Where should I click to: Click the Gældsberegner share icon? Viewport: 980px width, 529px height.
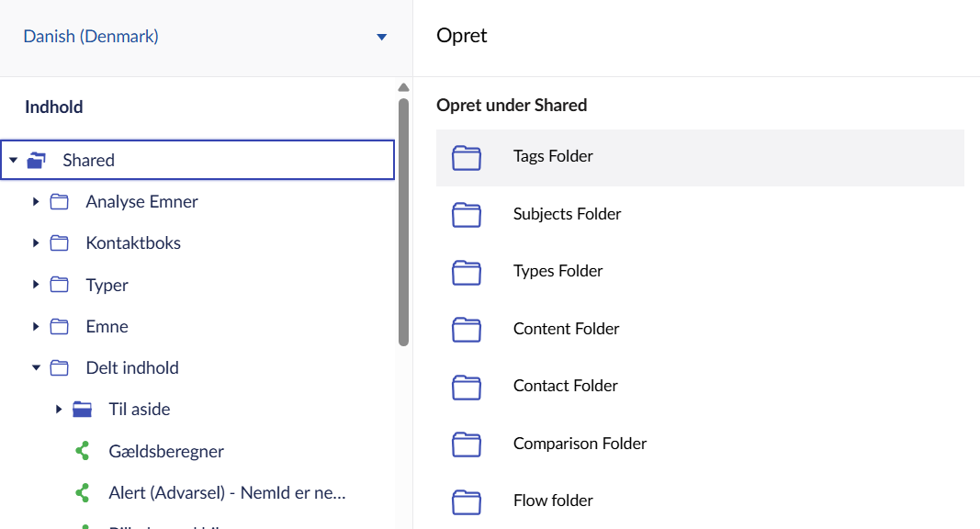click(x=83, y=451)
